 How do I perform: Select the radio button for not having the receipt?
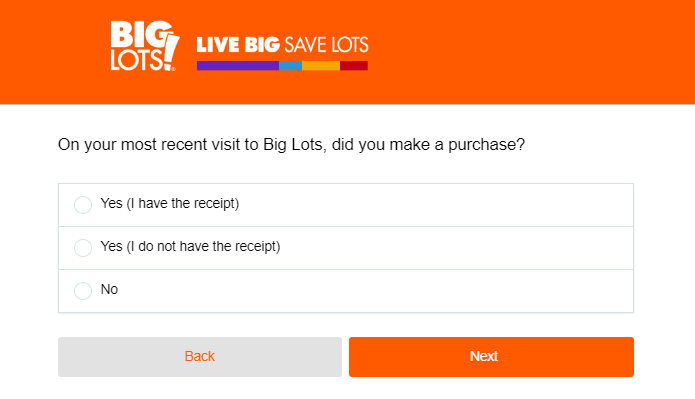tap(83, 248)
